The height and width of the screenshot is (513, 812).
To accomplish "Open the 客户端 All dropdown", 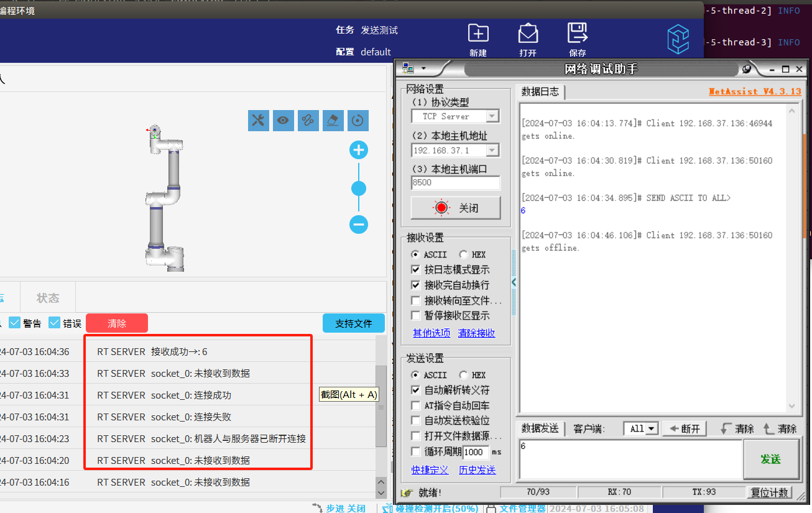I will (x=651, y=428).
